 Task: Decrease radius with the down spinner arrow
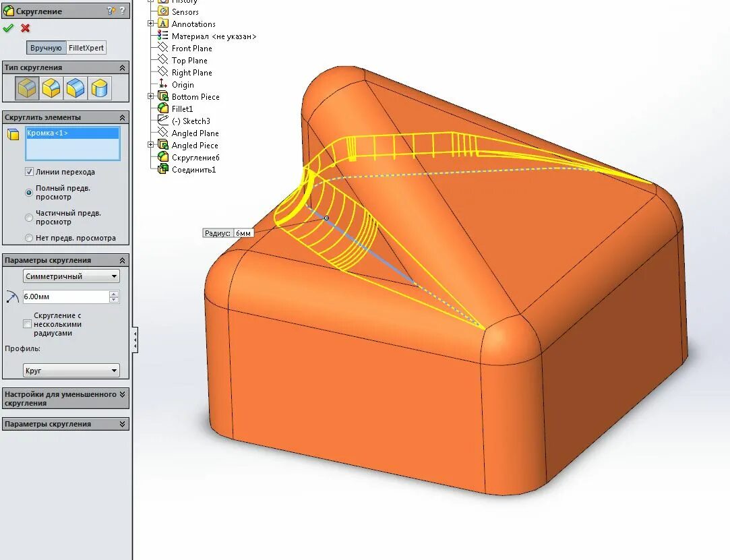click(x=114, y=300)
